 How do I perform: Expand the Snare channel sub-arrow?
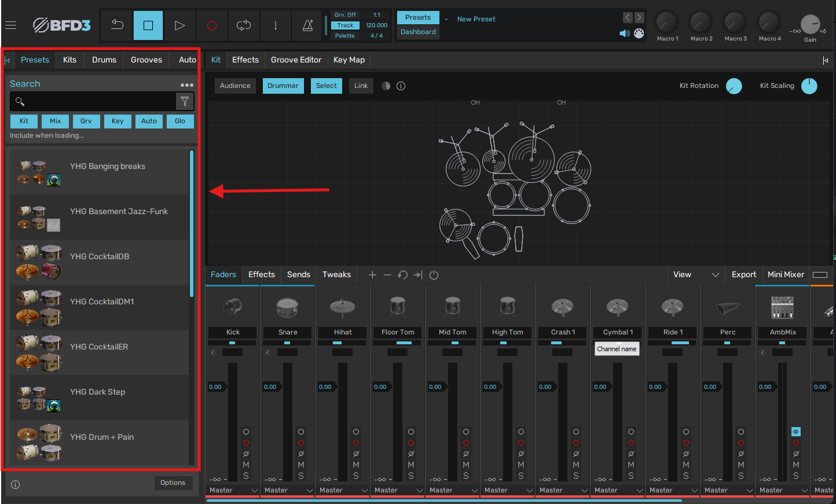tap(267, 352)
